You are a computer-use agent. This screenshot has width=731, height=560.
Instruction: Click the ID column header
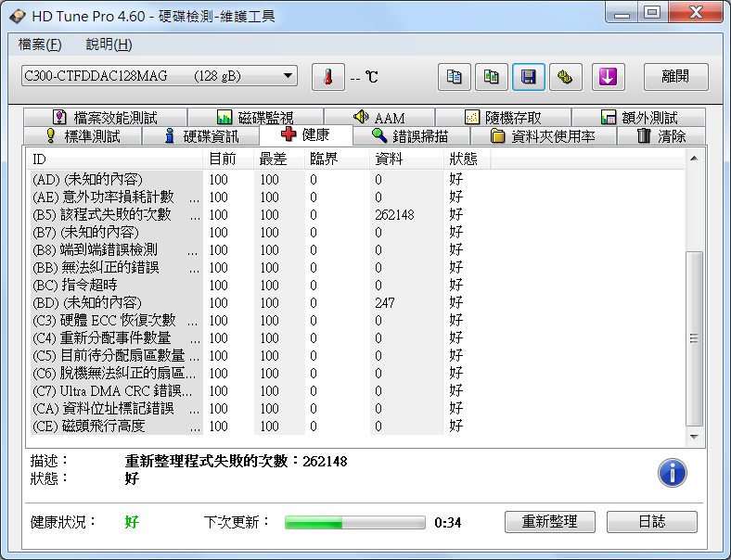click(115, 159)
